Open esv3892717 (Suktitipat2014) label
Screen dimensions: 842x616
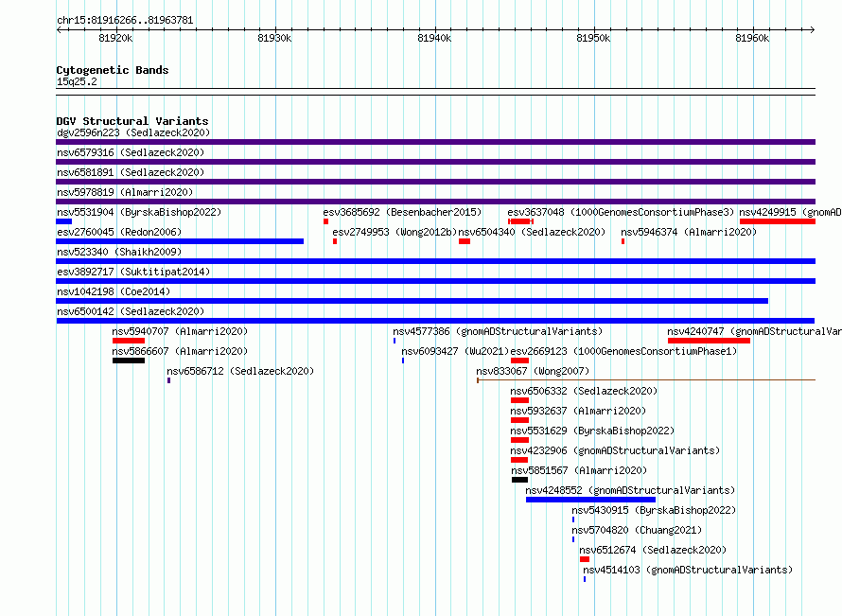pos(133,272)
